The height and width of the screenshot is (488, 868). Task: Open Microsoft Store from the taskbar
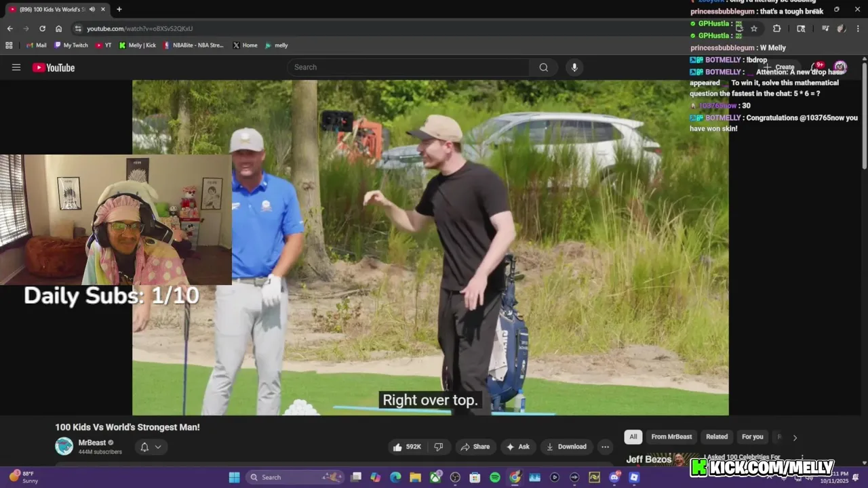point(475,477)
